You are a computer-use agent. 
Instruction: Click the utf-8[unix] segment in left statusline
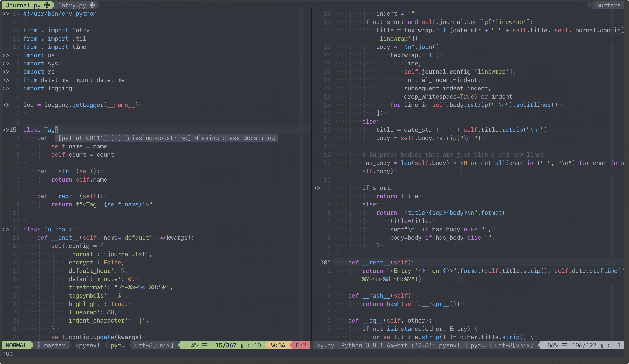point(154,345)
